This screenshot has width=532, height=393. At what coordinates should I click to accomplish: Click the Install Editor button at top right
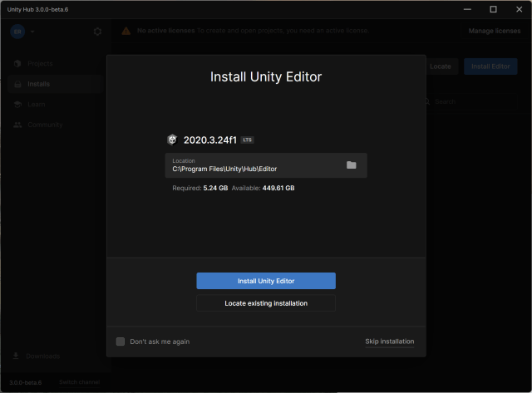(490, 66)
